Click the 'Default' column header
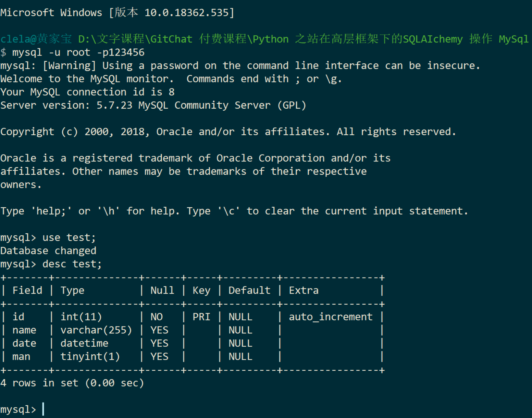532x418 pixels. [x=249, y=291]
